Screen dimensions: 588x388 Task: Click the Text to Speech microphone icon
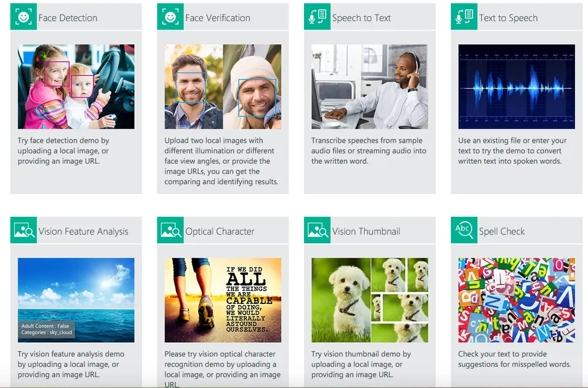464,17
